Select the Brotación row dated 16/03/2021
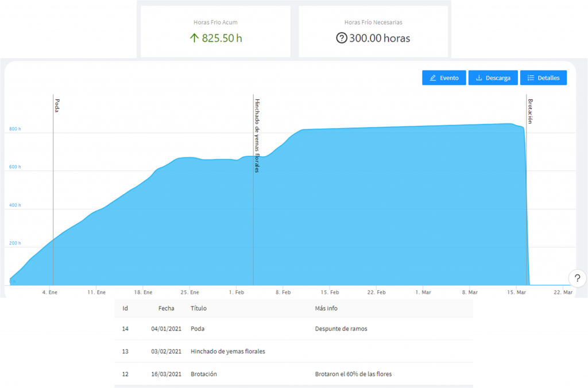The height and width of the screenshot is (388, 588). coord(293,374)
